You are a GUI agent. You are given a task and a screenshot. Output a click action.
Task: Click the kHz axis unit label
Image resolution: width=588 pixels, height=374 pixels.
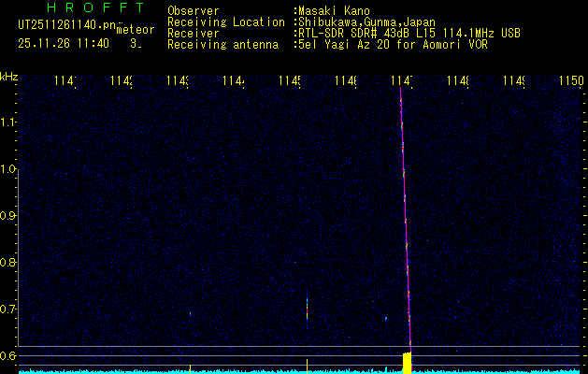(9, 76)
